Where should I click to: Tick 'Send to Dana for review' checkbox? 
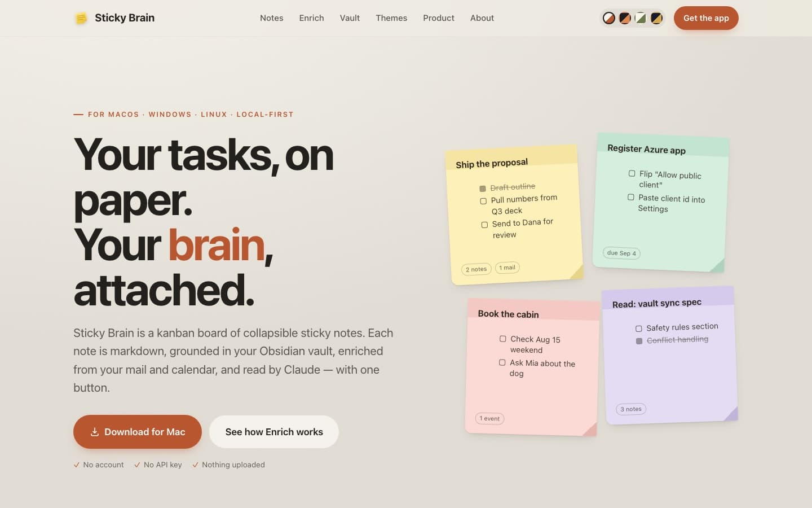pos(484,225)
